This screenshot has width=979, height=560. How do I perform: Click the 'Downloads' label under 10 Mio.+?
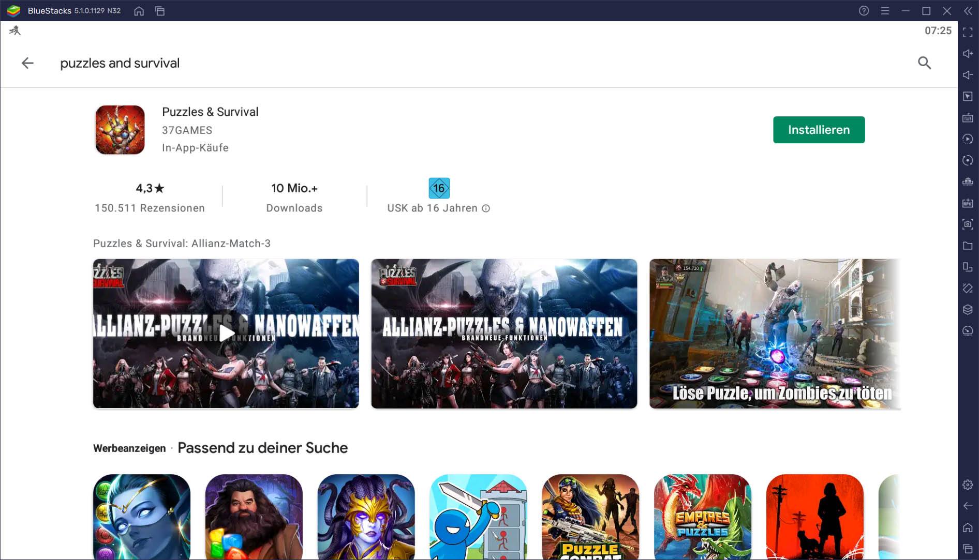point(294,208)
